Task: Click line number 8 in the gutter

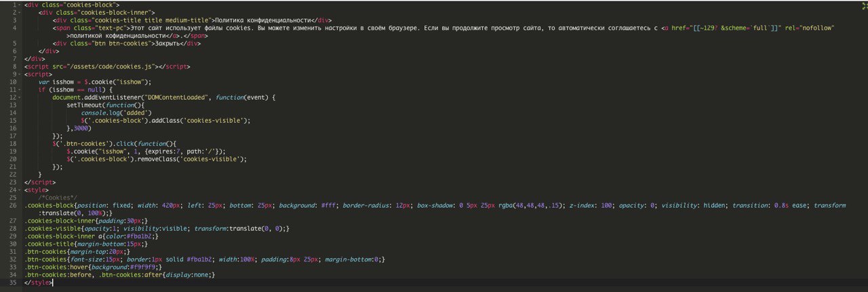Action: click(x=14, y=67)
